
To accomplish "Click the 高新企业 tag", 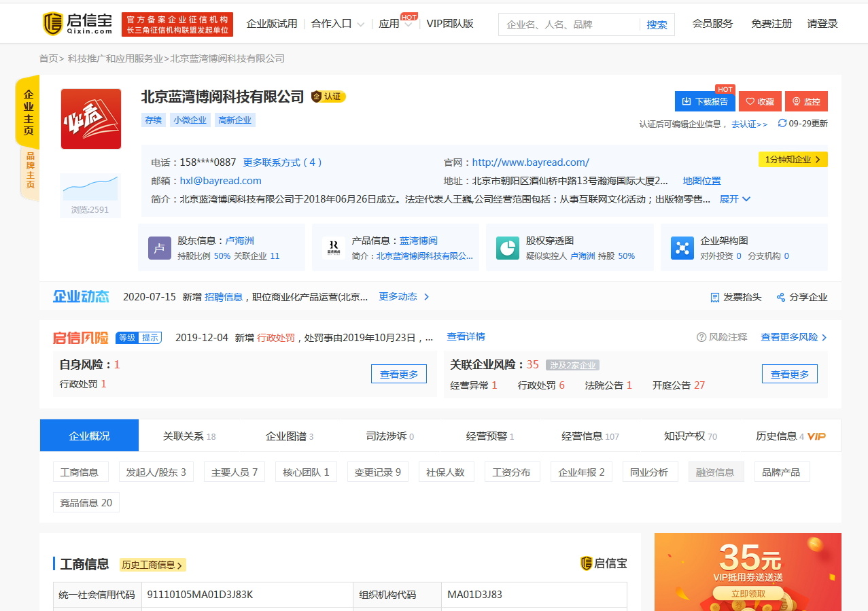I will pyautogui.click(x=235, y=120).
